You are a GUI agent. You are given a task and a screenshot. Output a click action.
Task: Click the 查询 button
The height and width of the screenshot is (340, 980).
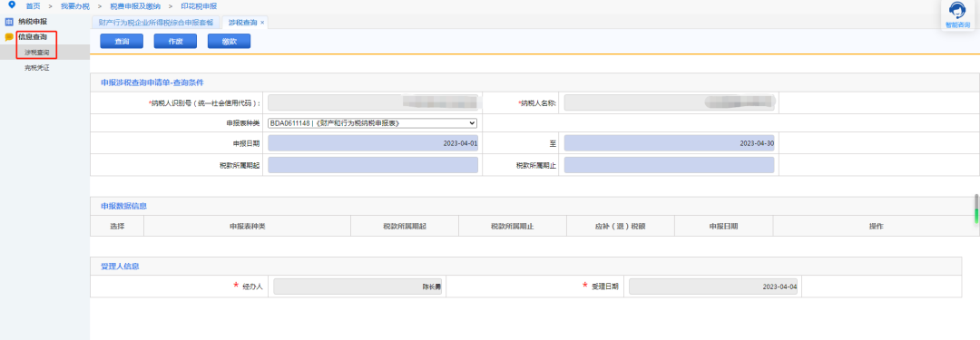(122, 41)
